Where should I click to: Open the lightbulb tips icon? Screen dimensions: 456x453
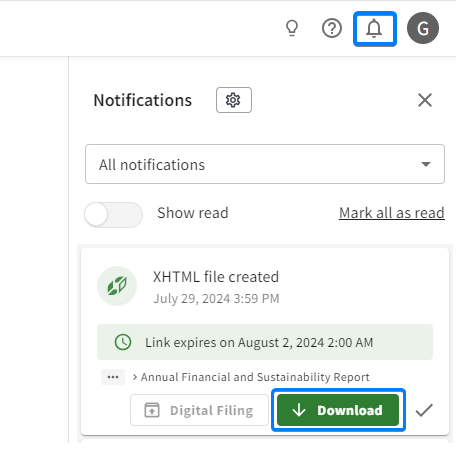[292, 28]
